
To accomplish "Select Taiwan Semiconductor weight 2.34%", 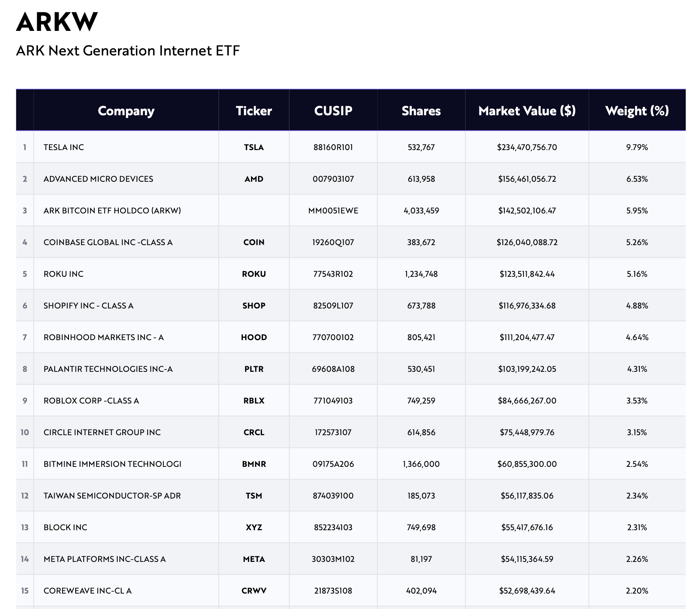I will point(637,496).
